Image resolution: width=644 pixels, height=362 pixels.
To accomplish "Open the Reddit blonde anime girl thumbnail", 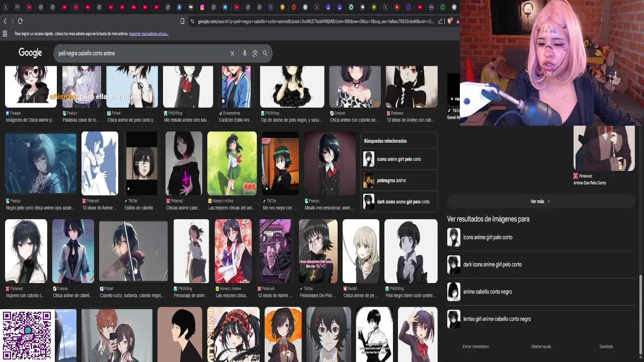I will click(x=361, y=251).
